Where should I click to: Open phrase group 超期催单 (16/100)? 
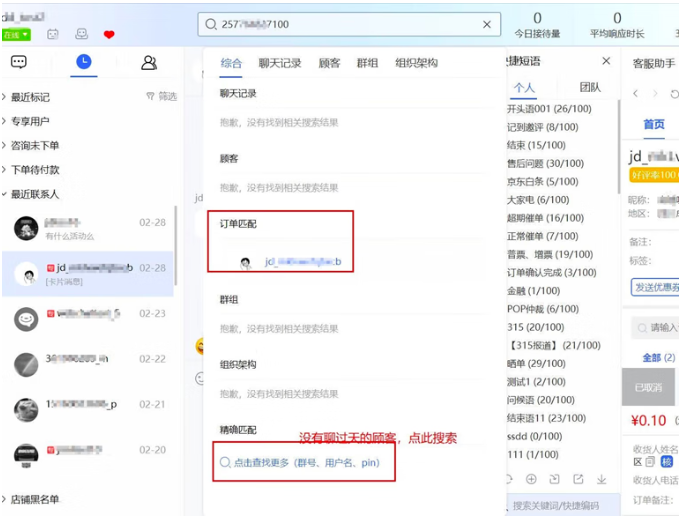(545, 218)
